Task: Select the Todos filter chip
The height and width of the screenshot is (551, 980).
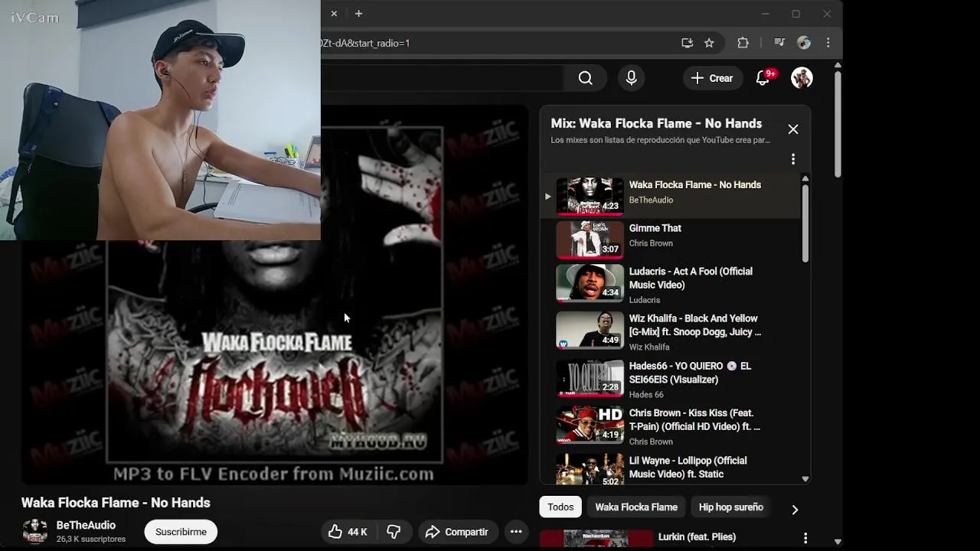Action: pos(560,507)
